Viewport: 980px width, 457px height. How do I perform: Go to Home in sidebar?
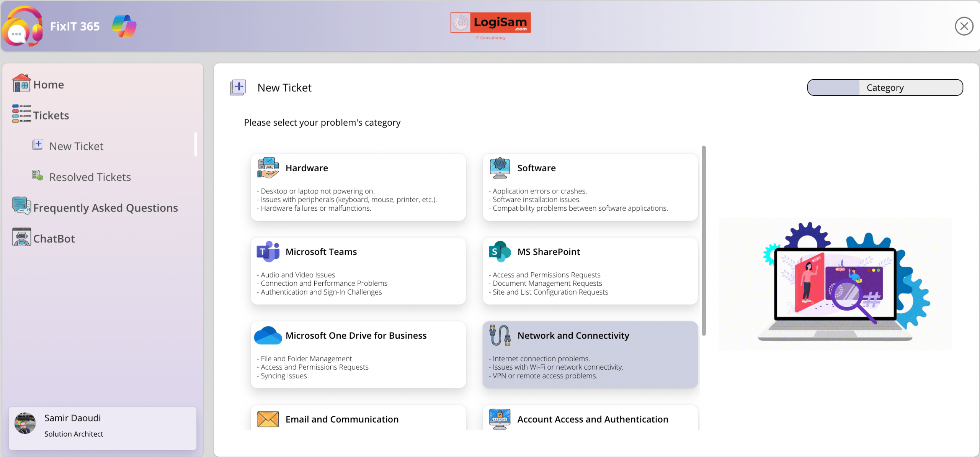pos(49,84)
